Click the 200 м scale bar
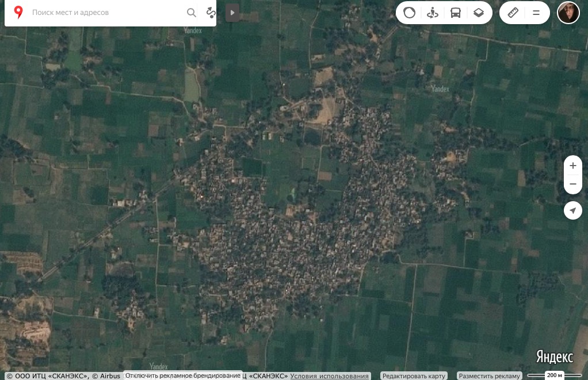The height and width of the screenshot is (380, 588). 554,375
